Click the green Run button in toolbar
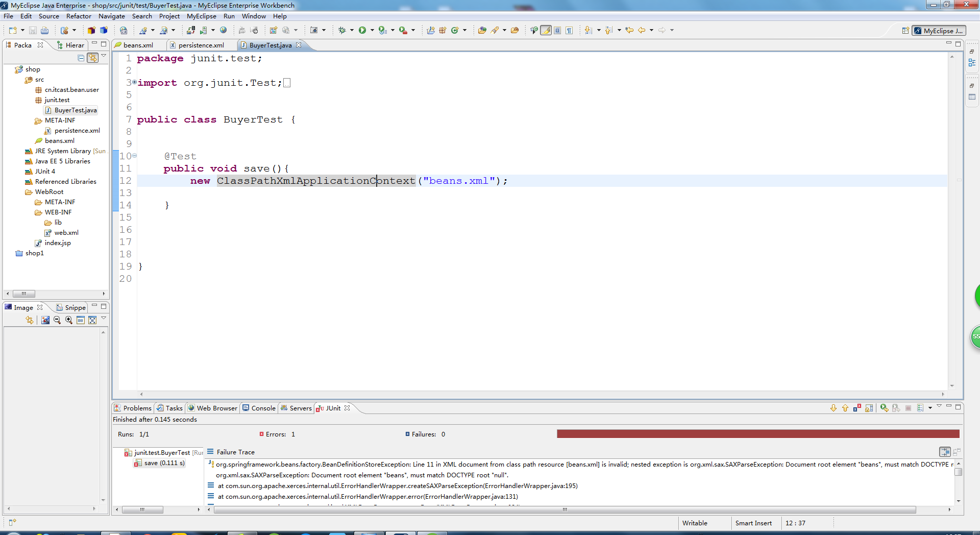 (362, 30)
